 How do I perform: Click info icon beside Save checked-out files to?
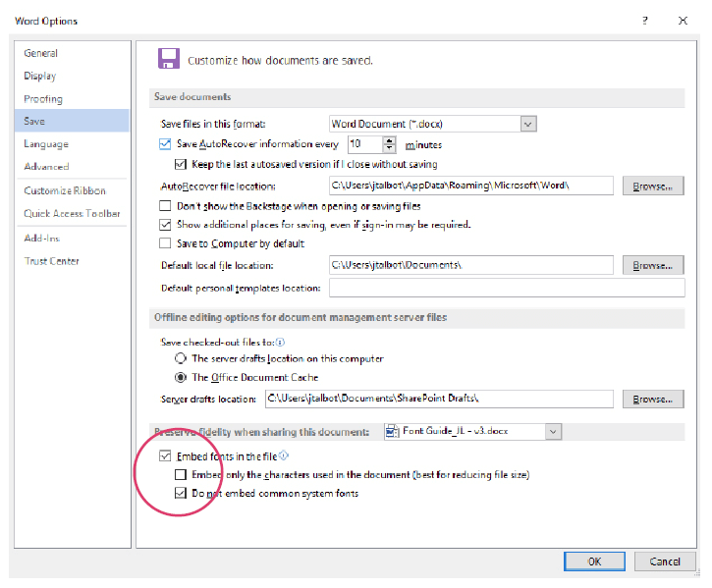click(x=280, y=342)
